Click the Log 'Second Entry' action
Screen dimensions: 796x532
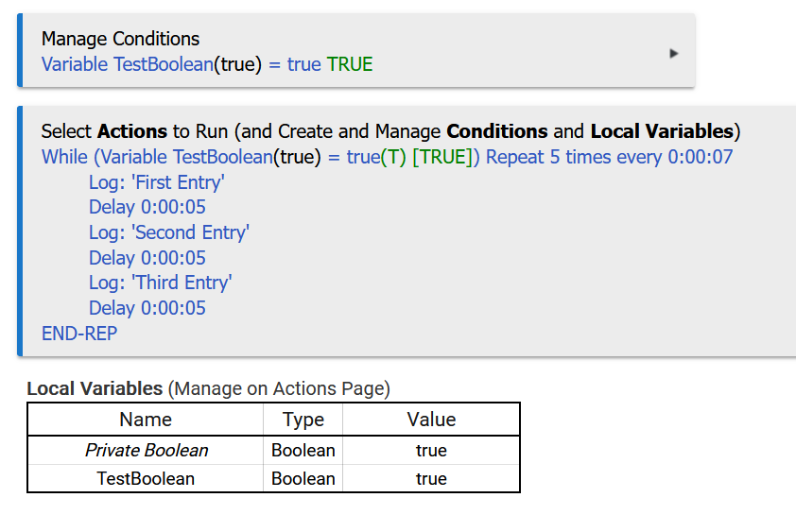[168, 232]
